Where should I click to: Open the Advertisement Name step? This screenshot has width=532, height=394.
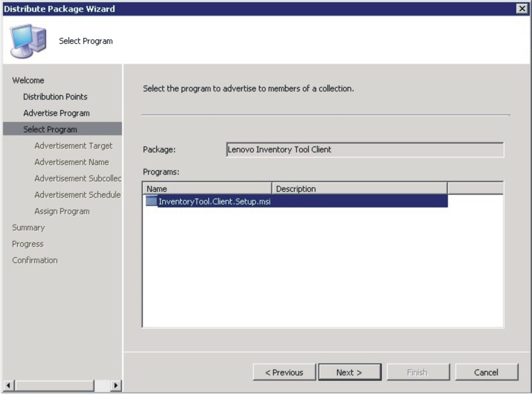72,162
